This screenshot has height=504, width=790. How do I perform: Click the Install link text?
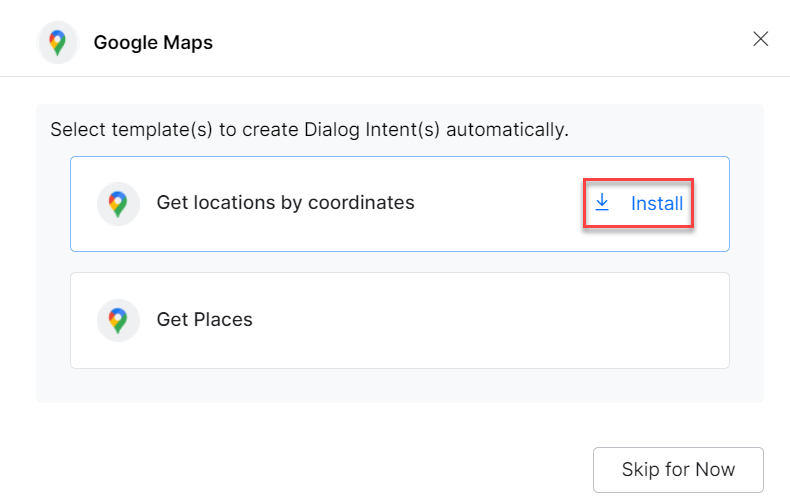657,204
